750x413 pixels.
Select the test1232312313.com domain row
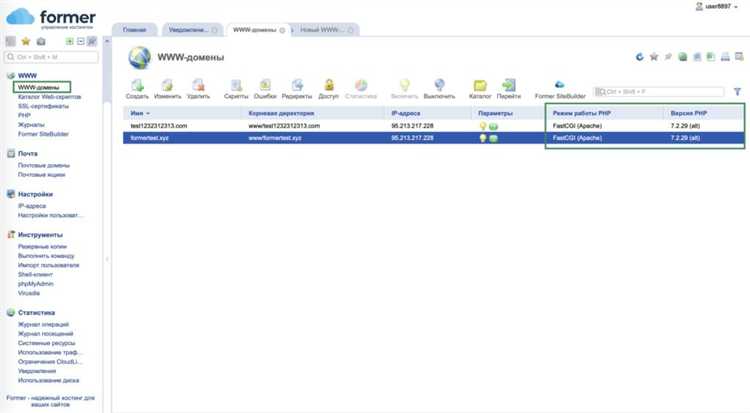[x=434, y=126]
